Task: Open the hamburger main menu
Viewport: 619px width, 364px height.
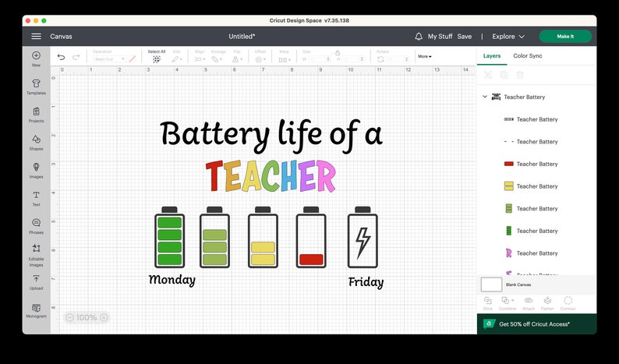Action: tap(37, 37)
